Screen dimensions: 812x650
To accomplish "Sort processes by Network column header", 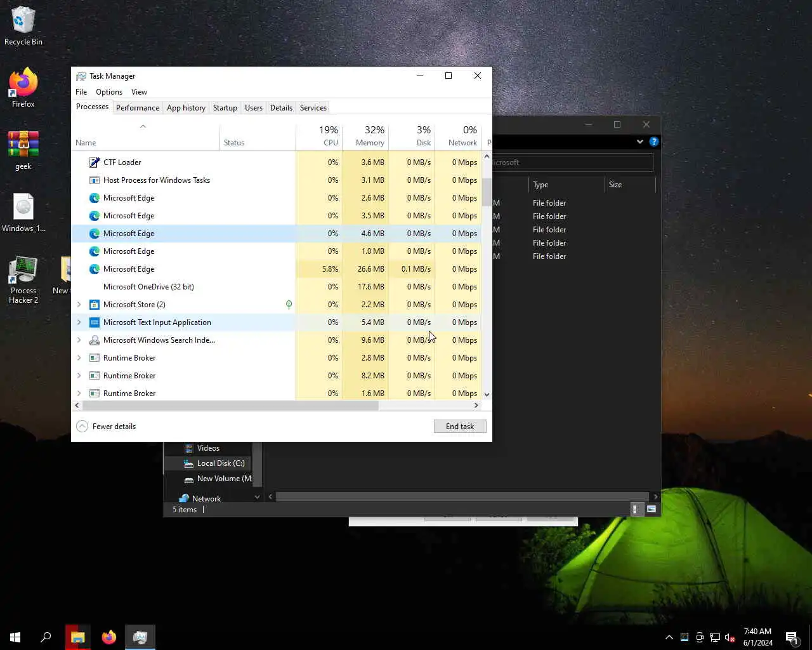I will (458, 136).
